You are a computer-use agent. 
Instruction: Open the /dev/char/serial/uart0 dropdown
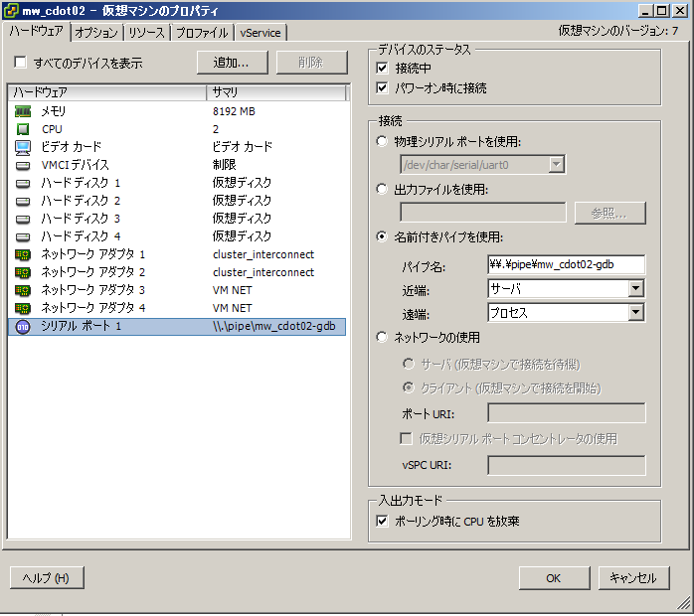coord(482,165)
